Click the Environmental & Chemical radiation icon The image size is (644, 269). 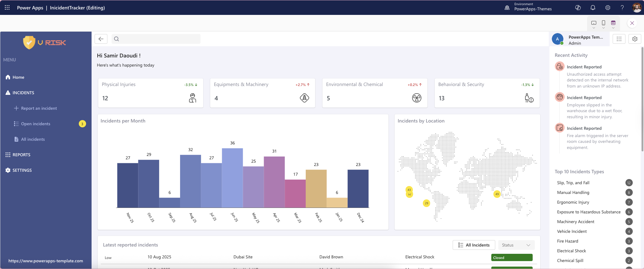(x=416, y=98)
